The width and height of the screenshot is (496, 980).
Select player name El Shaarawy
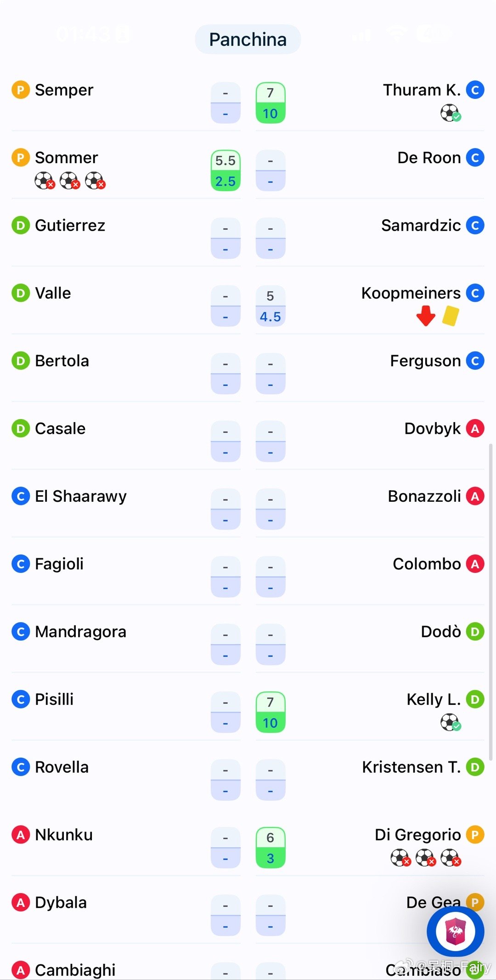[x=81, y=497]
